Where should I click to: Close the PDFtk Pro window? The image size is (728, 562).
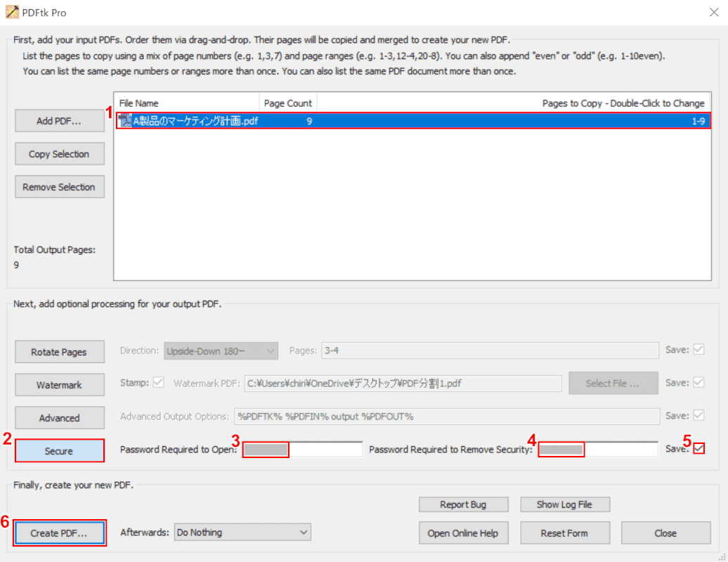click(x=714, y=12)
